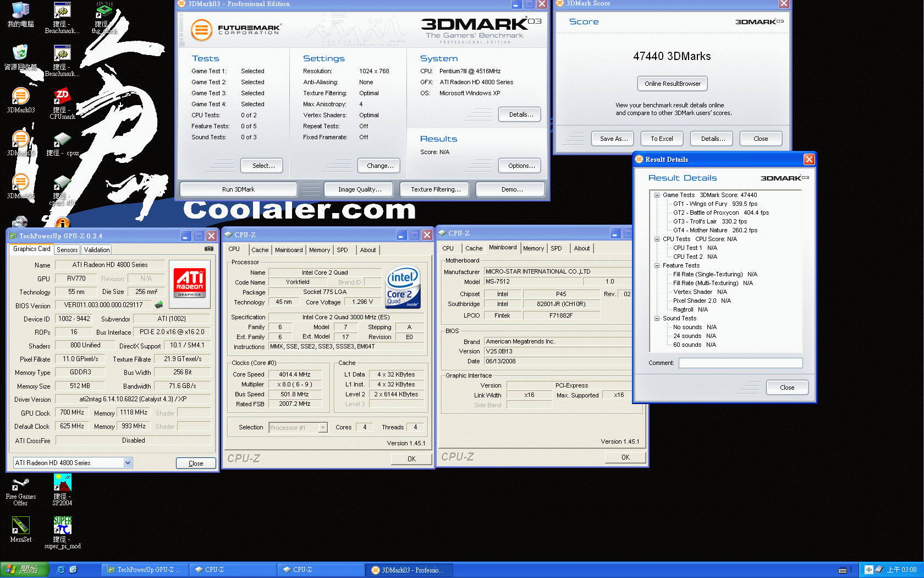Click Change... under Settings
Screen dimensions: 924x578
(x=380, y=166)
